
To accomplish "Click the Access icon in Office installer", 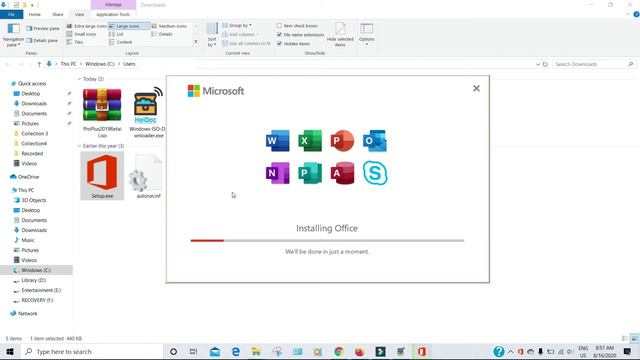I will pyautogui.click(x=342, y=173).
